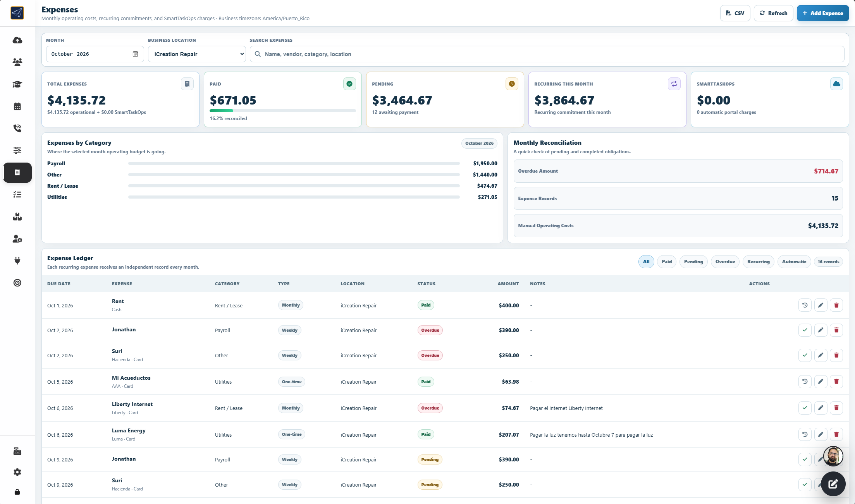
Task: Open the settings gear in sidebar
Action: [17, 472]
